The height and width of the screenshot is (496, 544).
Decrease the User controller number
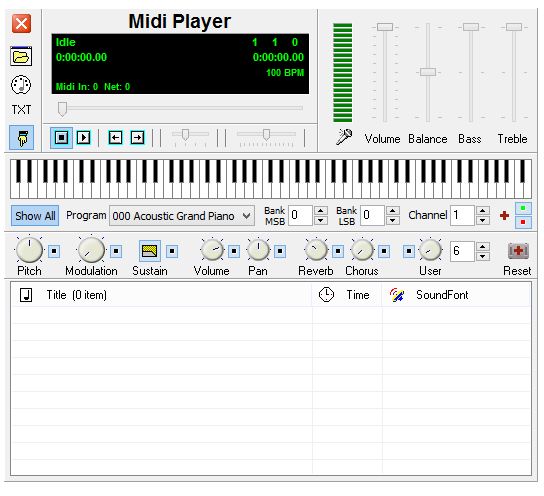(483, 256)
